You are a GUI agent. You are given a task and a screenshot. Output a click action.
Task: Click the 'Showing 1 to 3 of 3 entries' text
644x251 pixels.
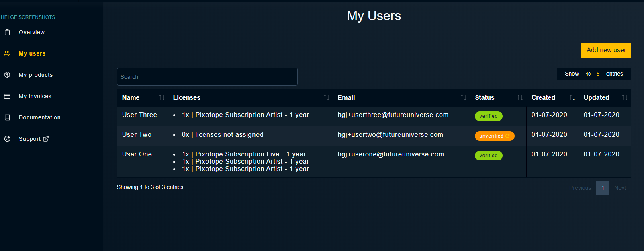150,187
